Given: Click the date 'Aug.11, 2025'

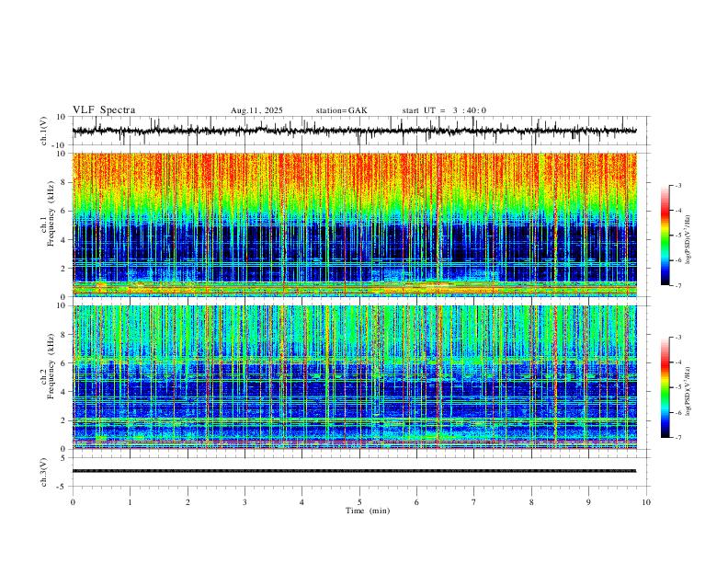Looking at the screenshot, I should click(256, 110).
